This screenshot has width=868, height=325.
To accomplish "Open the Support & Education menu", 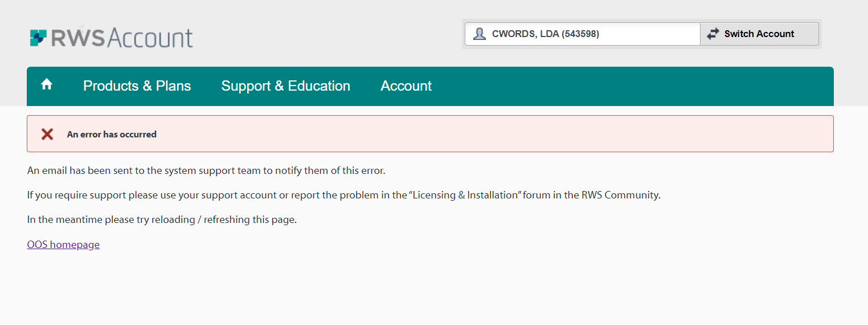I will tap(286, 86).
